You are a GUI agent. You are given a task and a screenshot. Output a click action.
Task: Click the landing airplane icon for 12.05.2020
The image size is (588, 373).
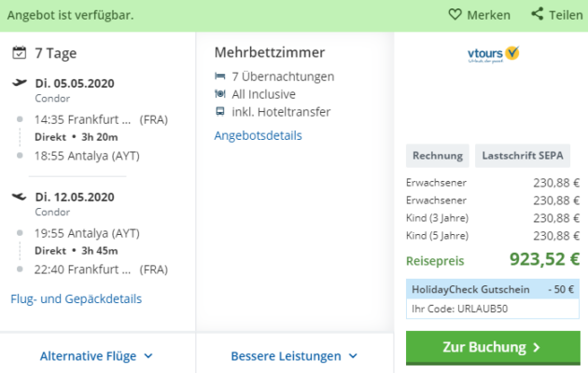(x=19, y=196)
